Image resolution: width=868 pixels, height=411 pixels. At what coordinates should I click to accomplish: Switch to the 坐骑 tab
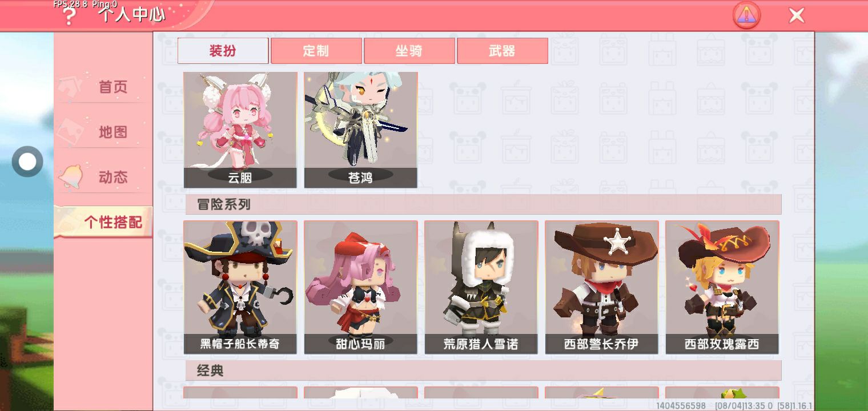409,51
